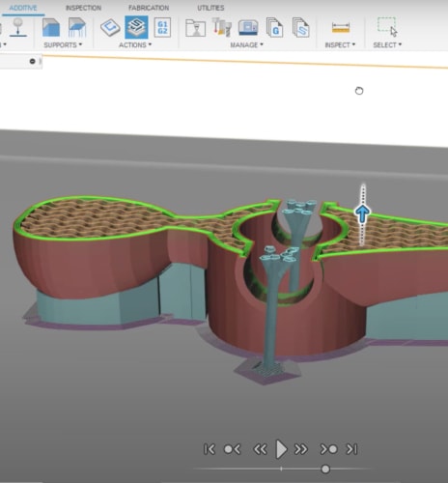Open the Fabrication tab
This screenshot has width=448, height=483.
(149, 8)
